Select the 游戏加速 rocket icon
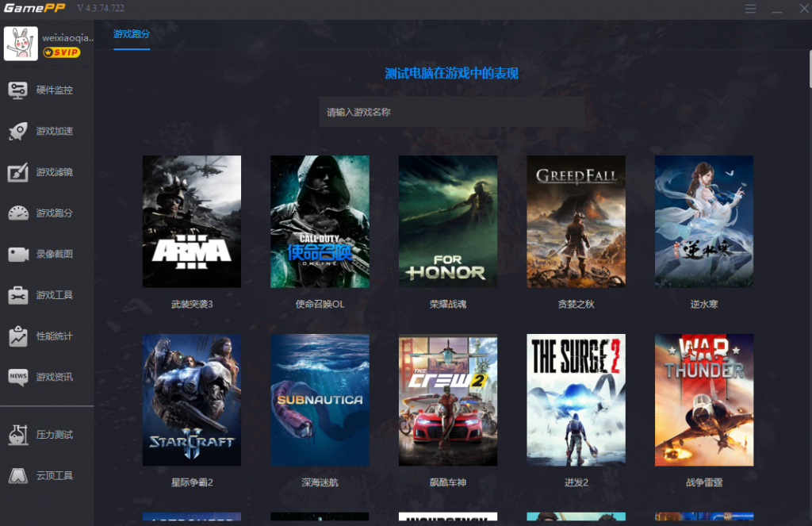The height and width of the screenshot is (526, 812). pos(18,132)
